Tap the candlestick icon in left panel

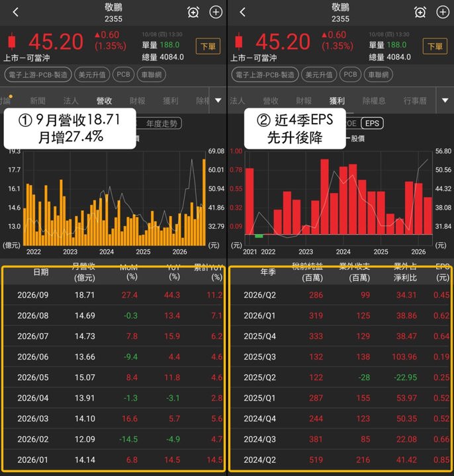point(12,41)
